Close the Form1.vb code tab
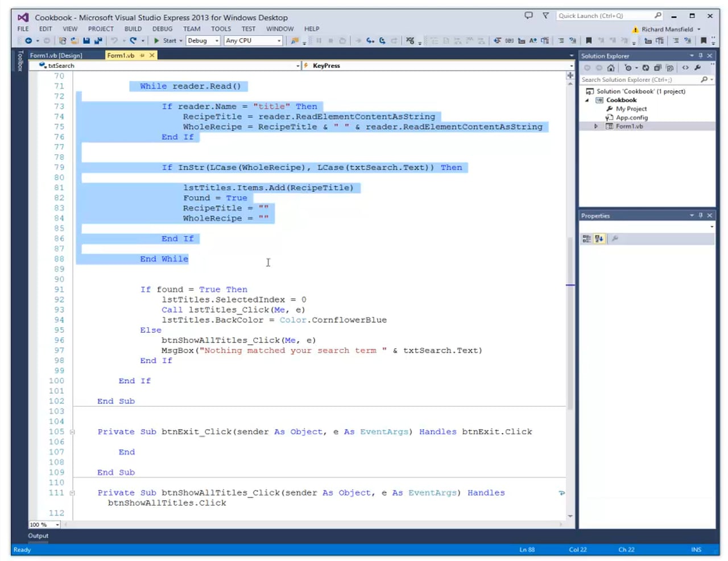 [152, 56]
